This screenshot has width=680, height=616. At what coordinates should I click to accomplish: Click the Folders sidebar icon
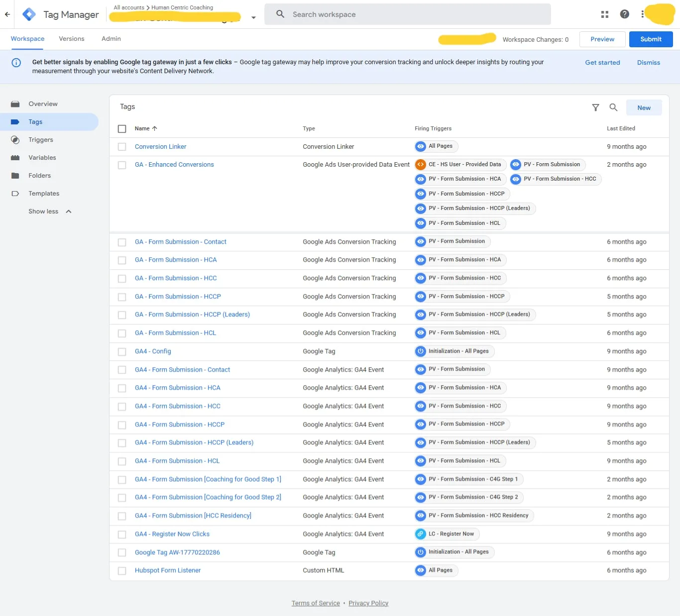[x=15, y=176]
